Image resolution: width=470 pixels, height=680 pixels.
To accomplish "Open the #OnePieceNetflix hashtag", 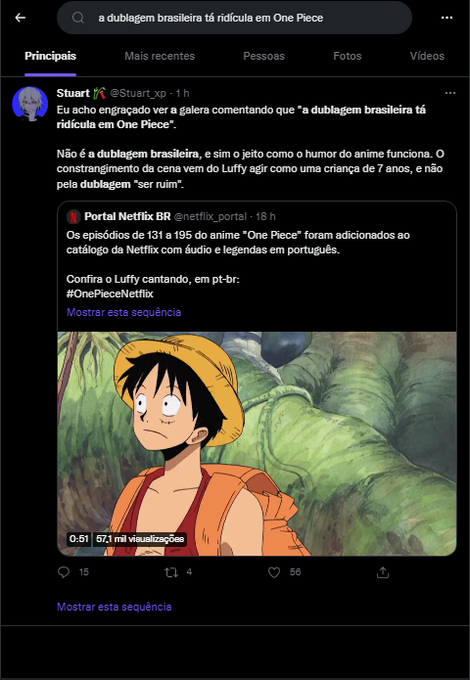I will click(x=110, y=294).
